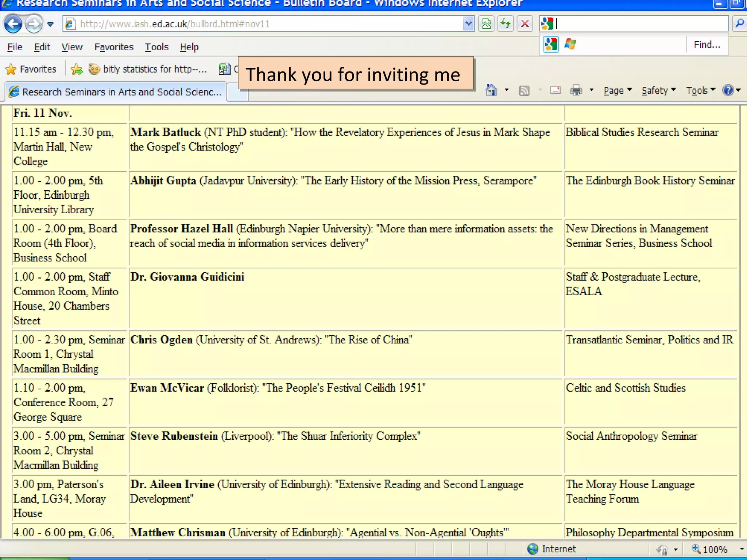Viewport: 747px width, 560px height.
Task: Open the zoom level dropdown arrow
Action: coord(742,549)
